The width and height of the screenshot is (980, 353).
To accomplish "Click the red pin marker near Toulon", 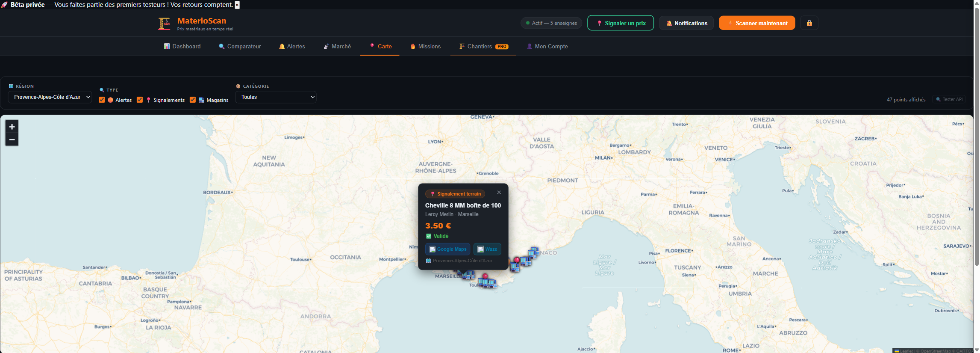I will tap(485, 276).
